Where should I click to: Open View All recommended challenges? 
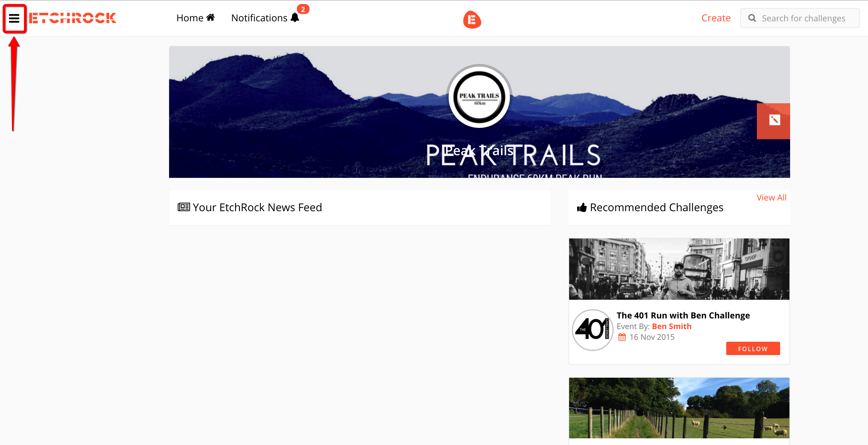click(771, 198)
